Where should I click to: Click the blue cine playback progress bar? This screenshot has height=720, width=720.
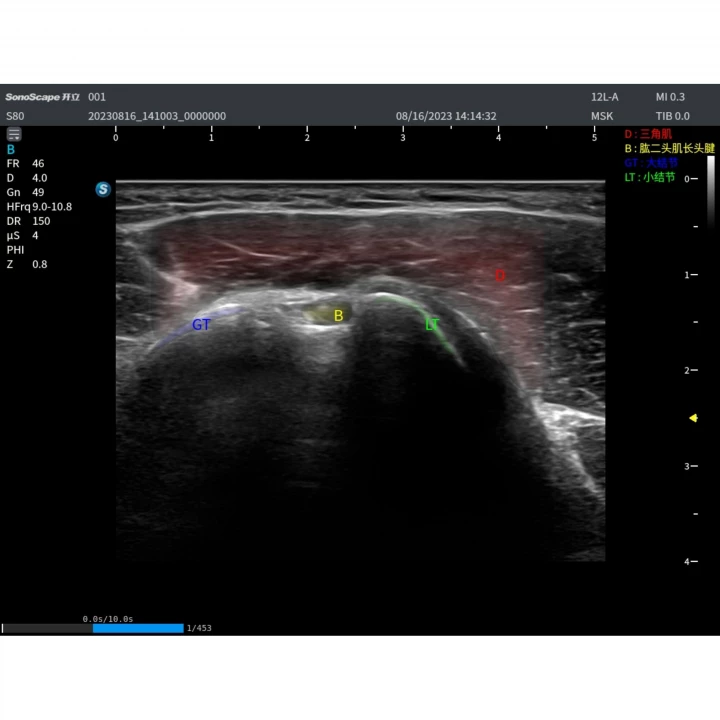(x=138, y=628)
